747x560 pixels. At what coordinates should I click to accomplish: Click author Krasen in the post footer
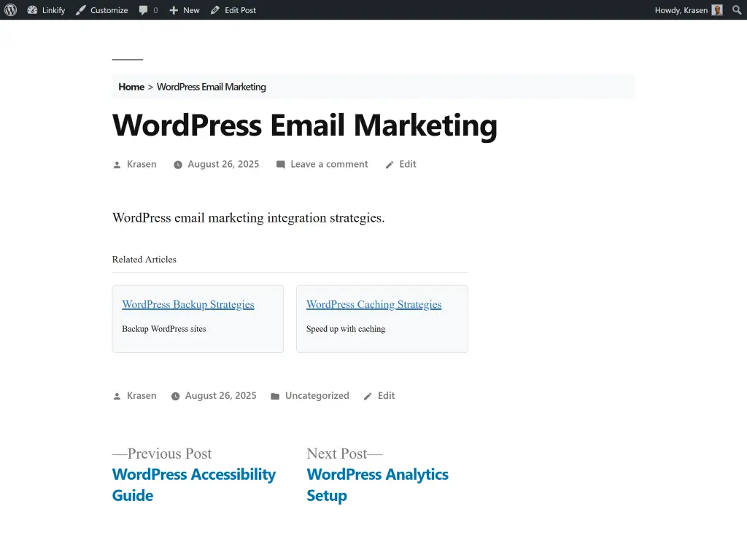click(x=142, y=396)
